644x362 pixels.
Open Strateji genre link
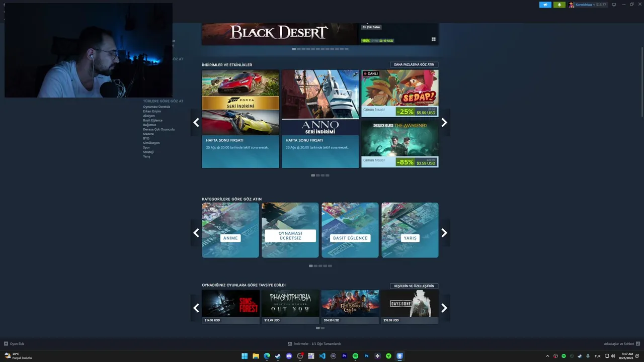click(148, 152)
